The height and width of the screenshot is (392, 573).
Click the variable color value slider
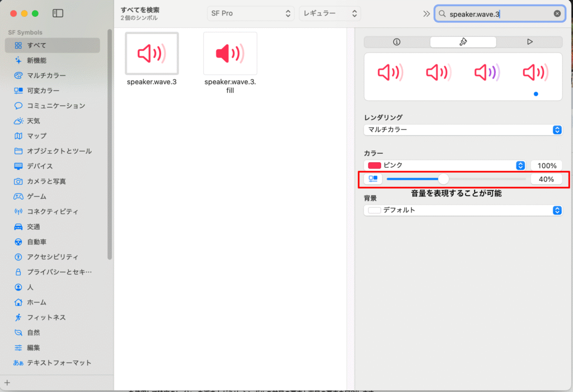(456, 179)
